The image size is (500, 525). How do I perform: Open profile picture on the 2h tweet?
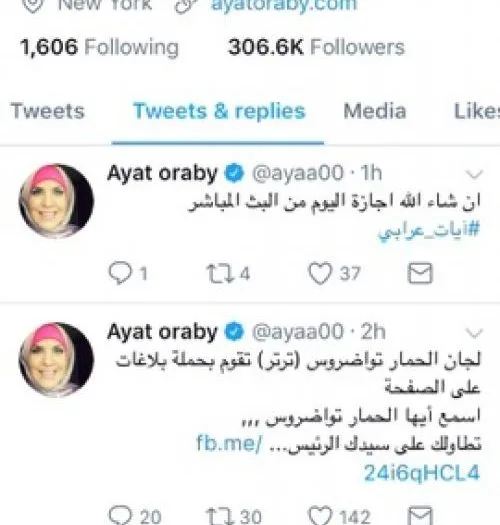(x=56, y=360)
